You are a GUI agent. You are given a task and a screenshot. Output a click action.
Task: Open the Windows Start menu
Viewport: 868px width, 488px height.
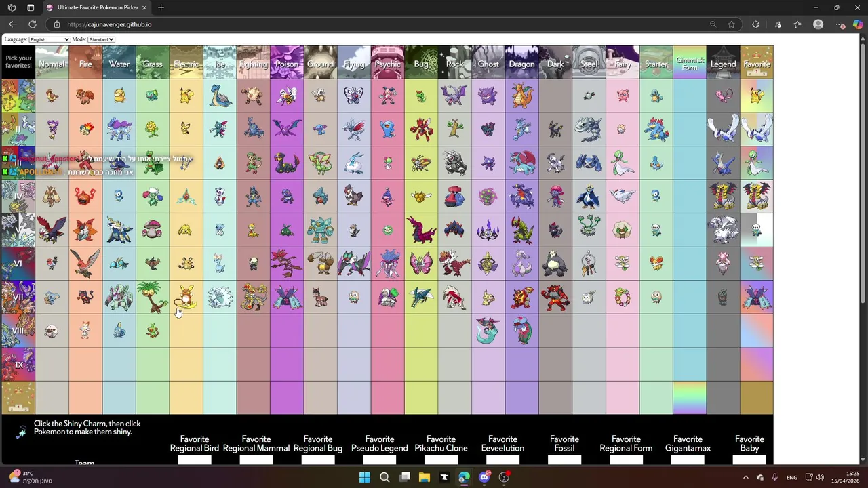pos(364,477)
